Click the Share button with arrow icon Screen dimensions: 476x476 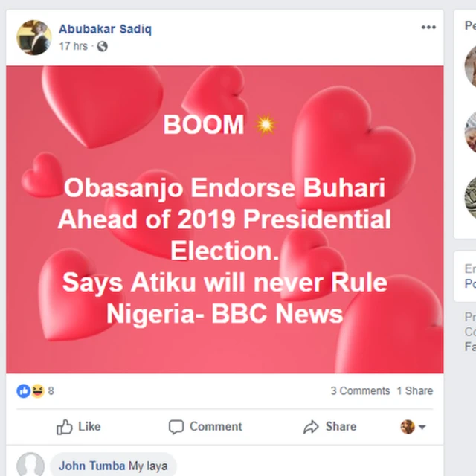click(329, 427)
